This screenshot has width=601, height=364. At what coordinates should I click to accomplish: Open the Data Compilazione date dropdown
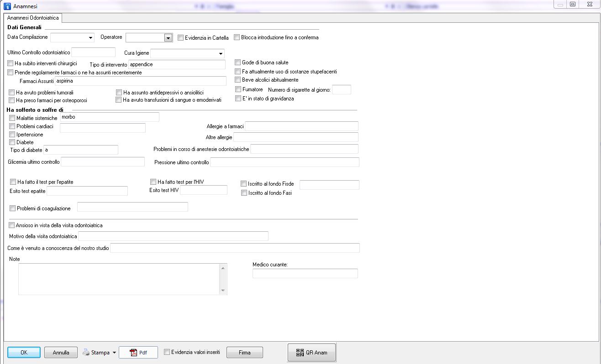click(90, 38)
